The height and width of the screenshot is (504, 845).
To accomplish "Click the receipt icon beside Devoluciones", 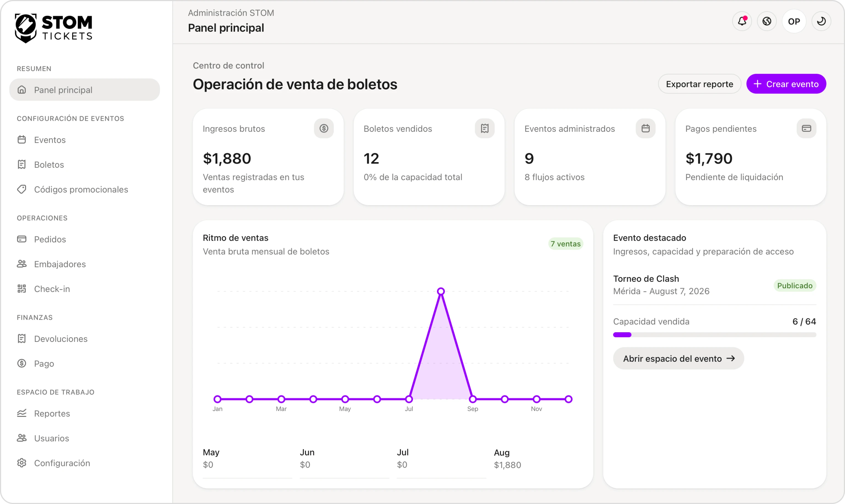I will click(x=22, y=339).
